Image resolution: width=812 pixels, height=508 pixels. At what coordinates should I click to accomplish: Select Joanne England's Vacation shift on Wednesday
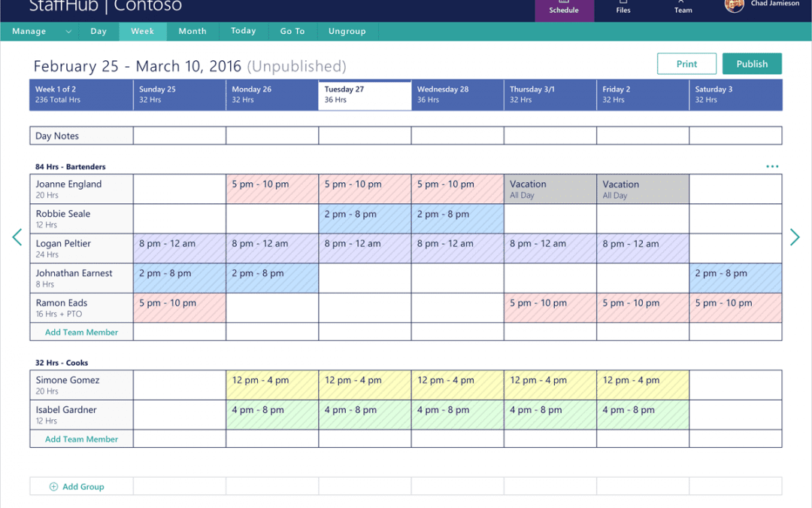pyautogui.click(x=550, y=188)
